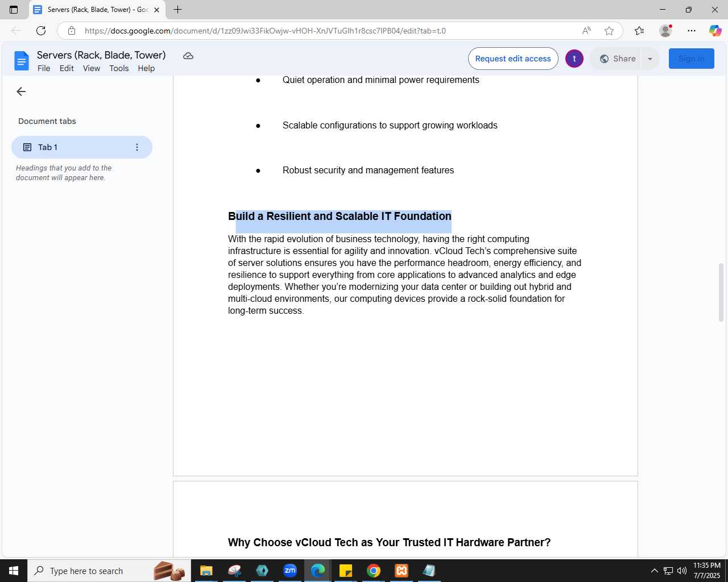Click the browser back arrow

point(16,31)
